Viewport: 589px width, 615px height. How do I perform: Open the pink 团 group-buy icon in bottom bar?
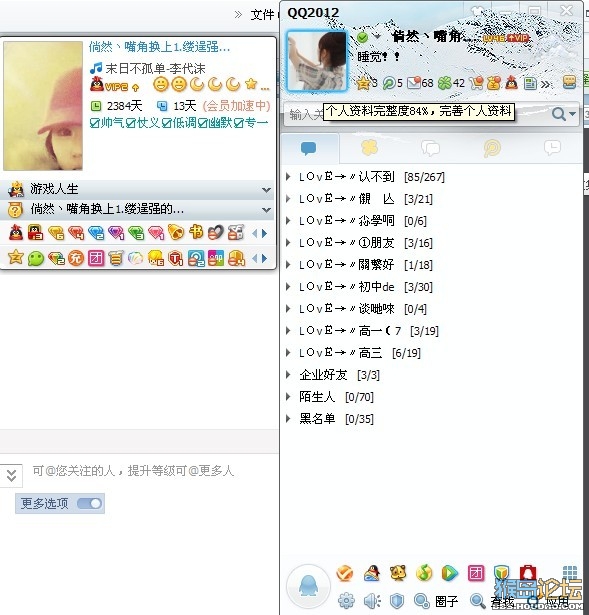click(476, 573)
